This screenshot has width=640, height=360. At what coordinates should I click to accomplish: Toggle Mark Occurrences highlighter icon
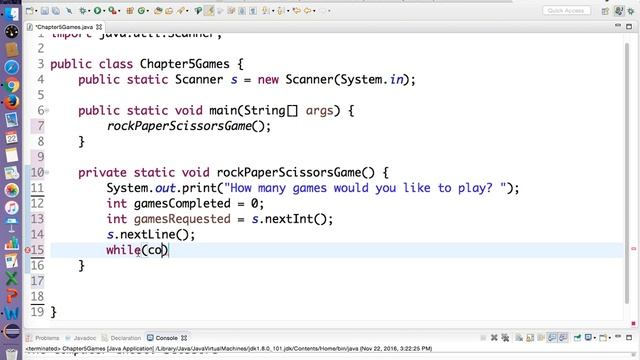(209, 11)
